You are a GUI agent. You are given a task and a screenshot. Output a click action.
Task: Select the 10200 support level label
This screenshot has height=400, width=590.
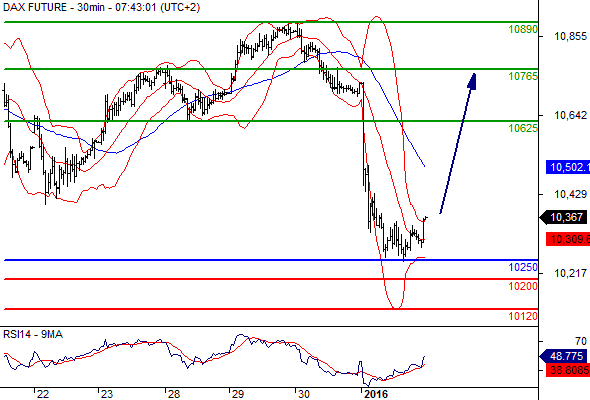523,286
